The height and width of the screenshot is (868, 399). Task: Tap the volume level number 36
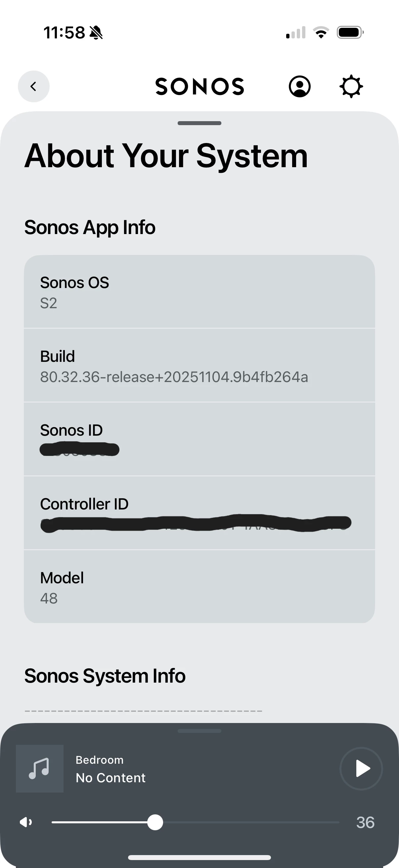[365, 823]
